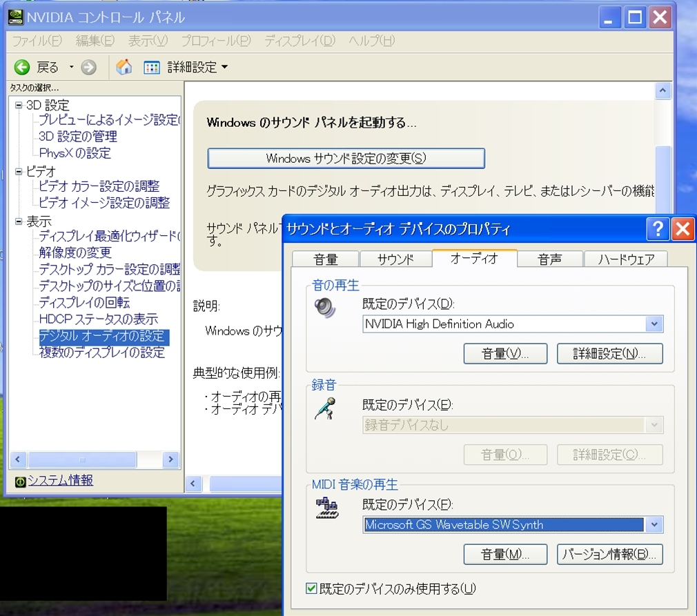Click the NVIDIA logo in title bar
Screen dimensions: 697x616
[16, 17]
